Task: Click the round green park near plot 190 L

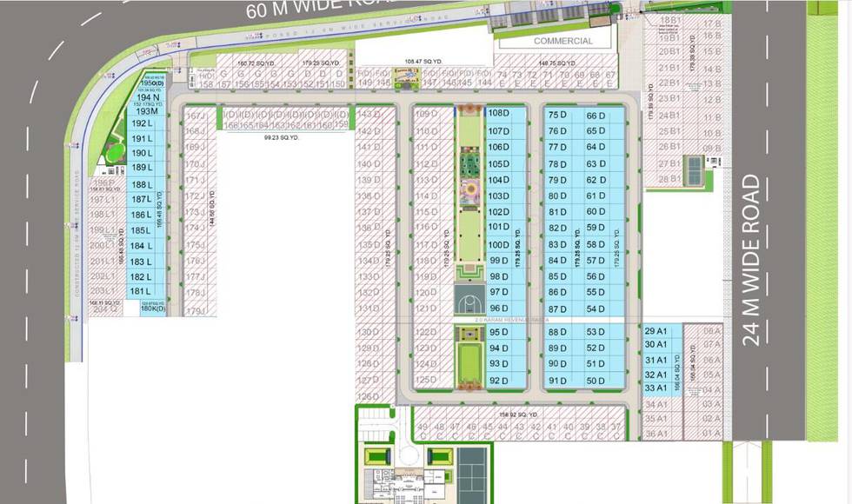Action: point(115,154)
